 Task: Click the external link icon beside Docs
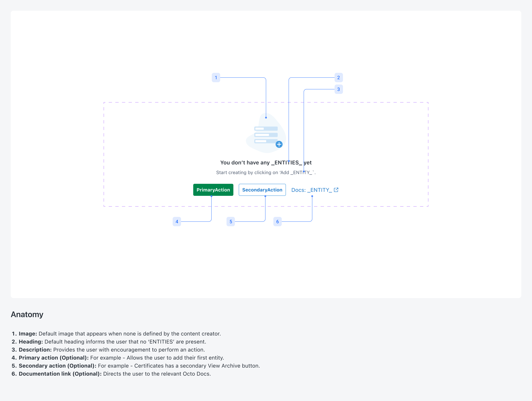[x=336, y=190]
